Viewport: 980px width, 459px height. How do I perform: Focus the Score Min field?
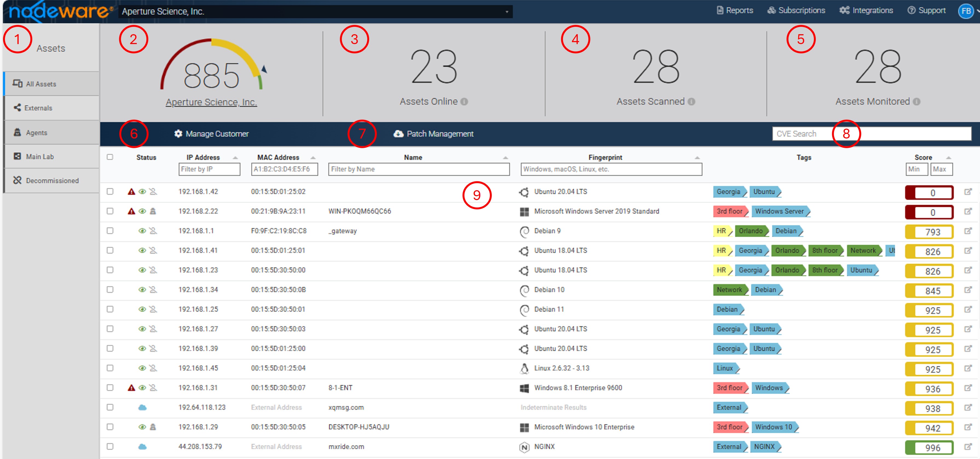tap(917, 169)
